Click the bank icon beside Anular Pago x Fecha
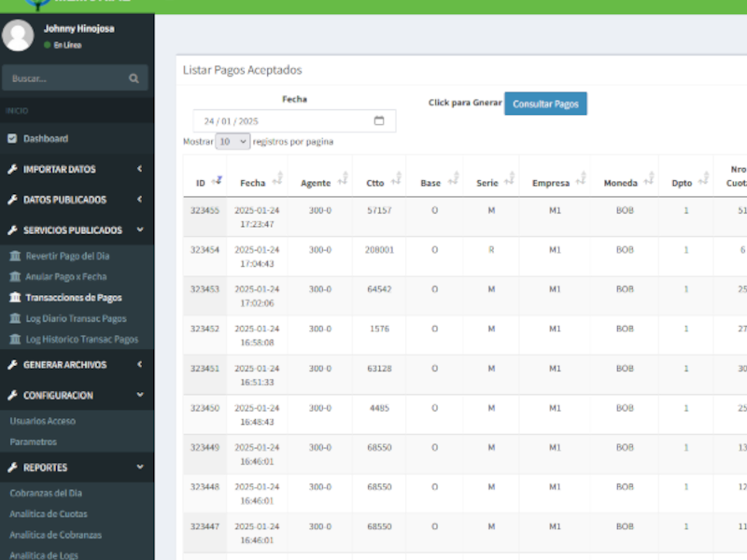747x560 pixels. 15,277
